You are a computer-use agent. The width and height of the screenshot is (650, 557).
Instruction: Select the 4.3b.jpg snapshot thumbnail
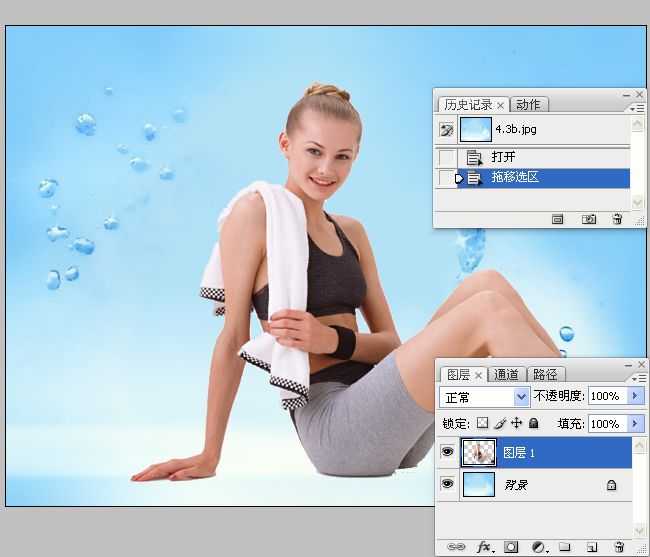pos(475,129)
